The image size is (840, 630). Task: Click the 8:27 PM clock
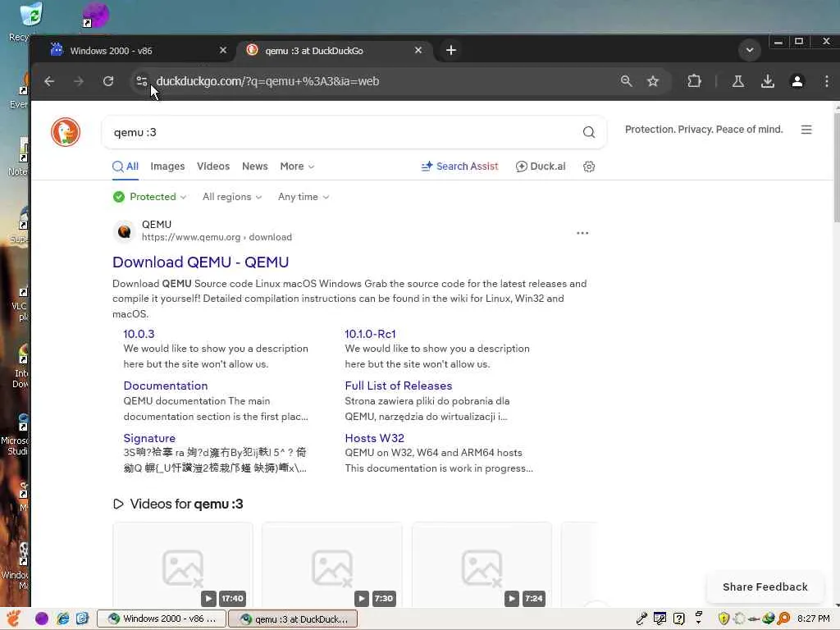(x=813, y=619)
